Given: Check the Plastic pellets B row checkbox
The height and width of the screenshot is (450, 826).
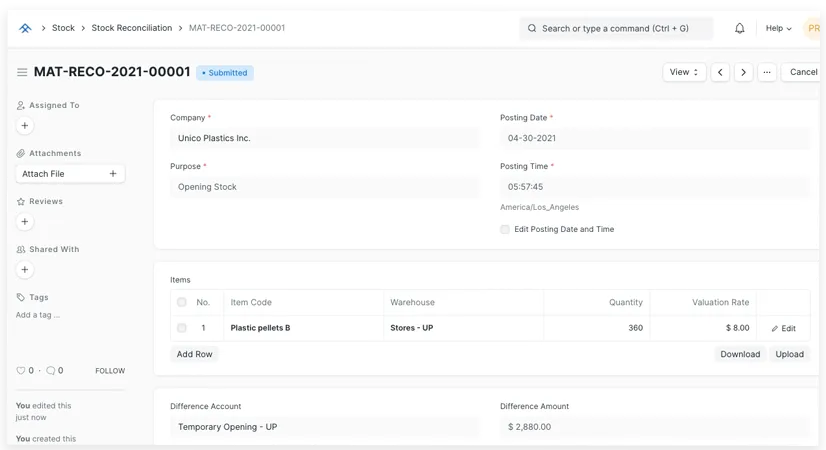Looking at the screenshot, I should click(x=181, y=328).
